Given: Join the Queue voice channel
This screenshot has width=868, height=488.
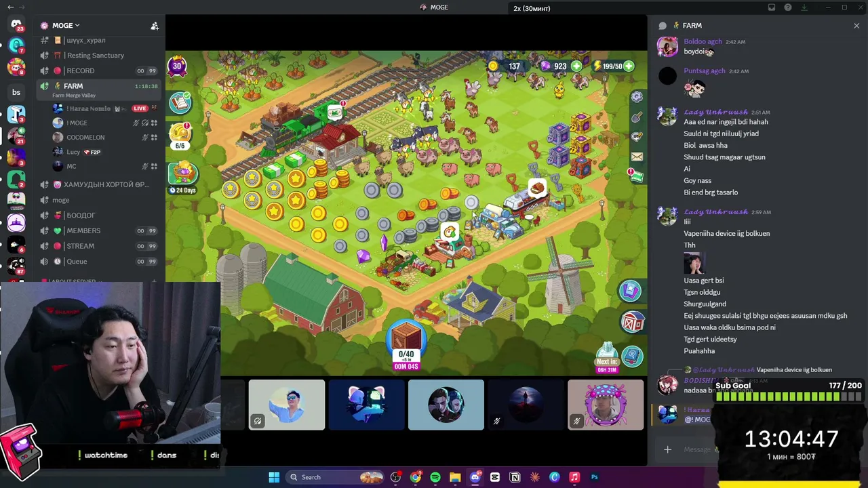Looking at the screenshot, I should pos(100,262).
